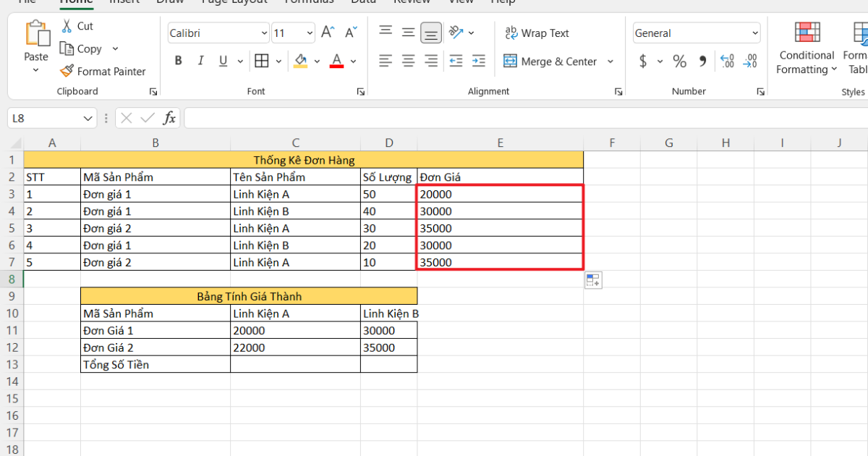Select row 13 header
Screen dimensions: 868x456
click(x=12, y=364)
